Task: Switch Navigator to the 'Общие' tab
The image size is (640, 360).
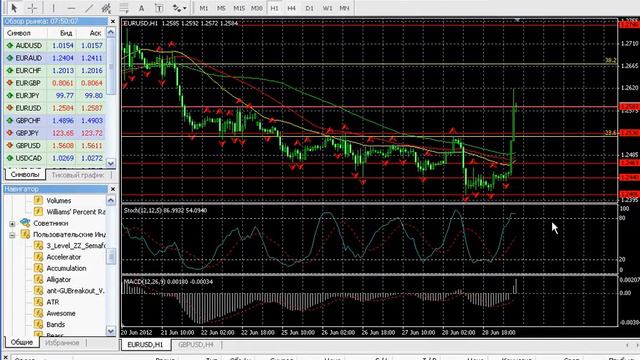Action: (x=22, y=342)
